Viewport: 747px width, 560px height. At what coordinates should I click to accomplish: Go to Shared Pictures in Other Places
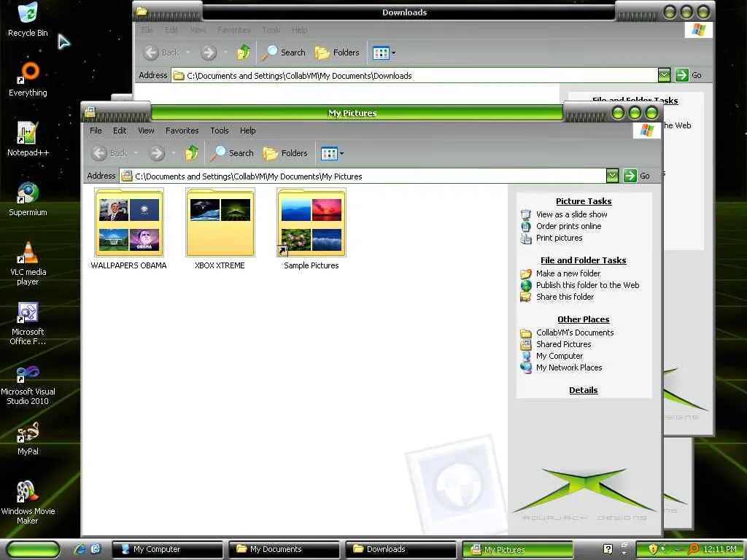(563, 344)
